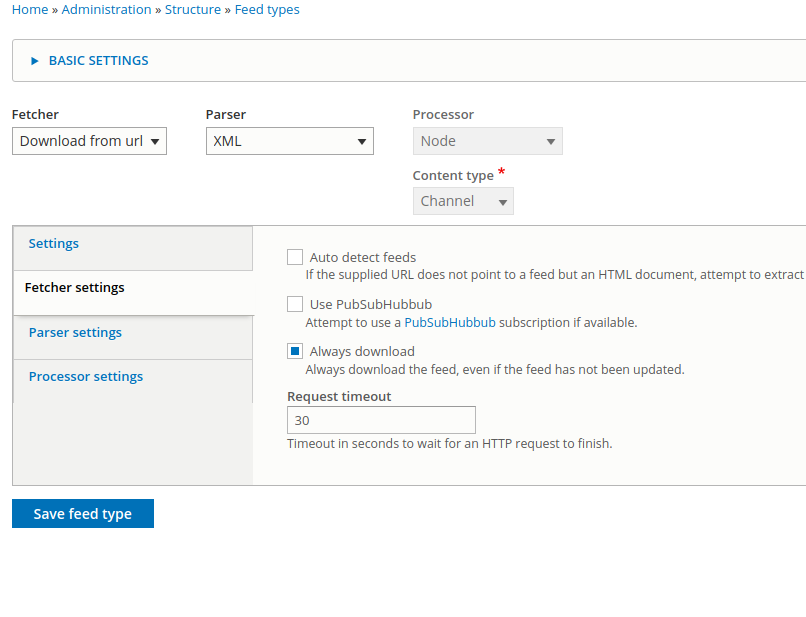
Task: Open the Parser settings tab
Action: pos(75,333)
